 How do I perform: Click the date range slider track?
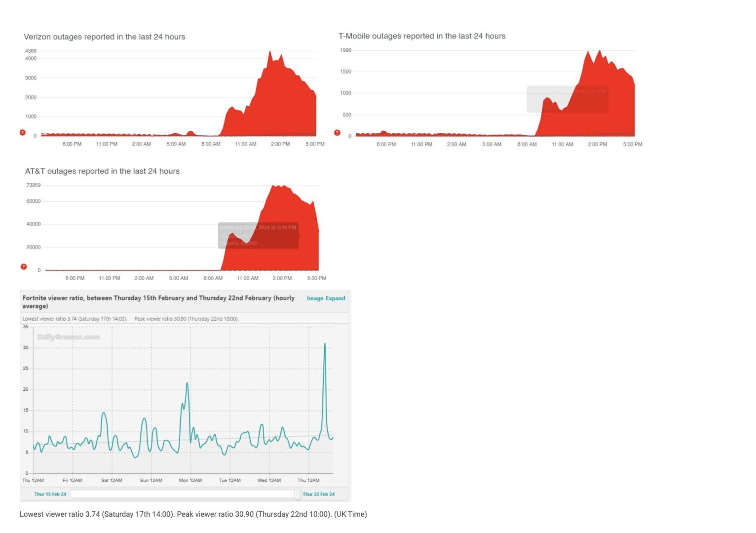[x=183, y=494]
